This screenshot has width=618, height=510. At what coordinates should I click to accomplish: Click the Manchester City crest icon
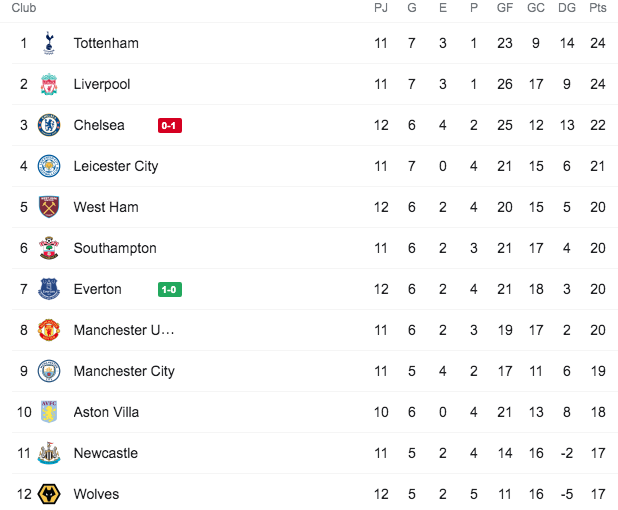(49, 371)
